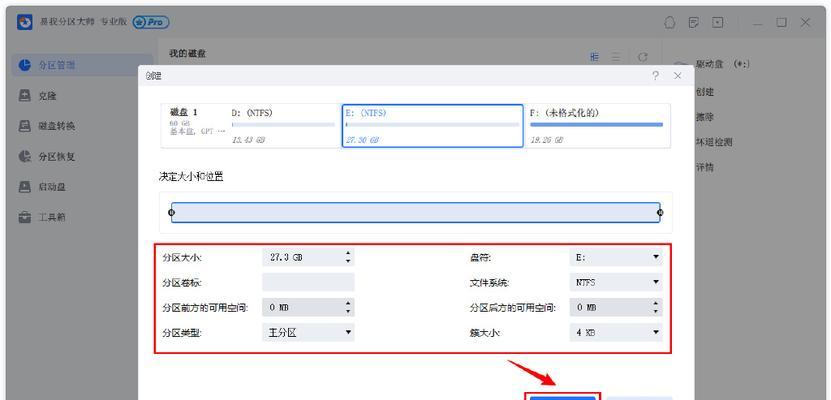This screenshot has width=831, height=400.
Task: Open the 工具箱 toolbox sidebar entry
Action: click(42, 217)
